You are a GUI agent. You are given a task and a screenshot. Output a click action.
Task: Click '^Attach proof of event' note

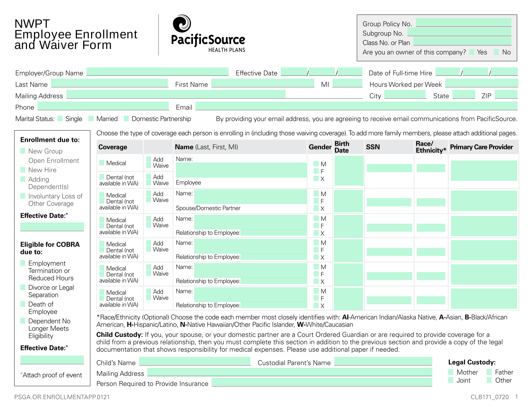point(51,375)
